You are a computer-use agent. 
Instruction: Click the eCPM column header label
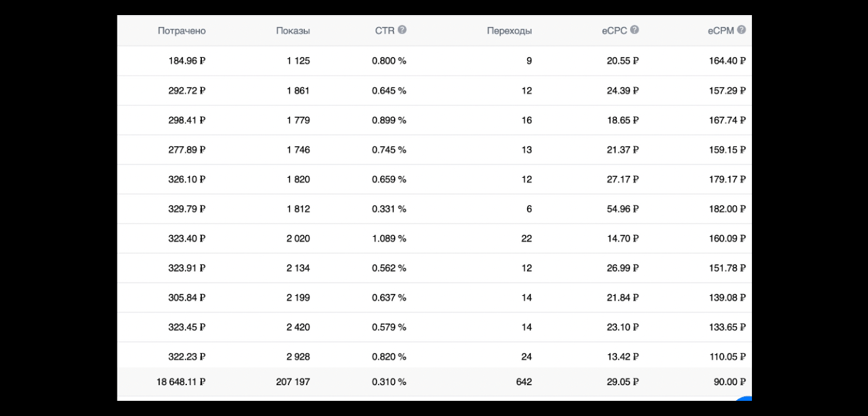720,31
